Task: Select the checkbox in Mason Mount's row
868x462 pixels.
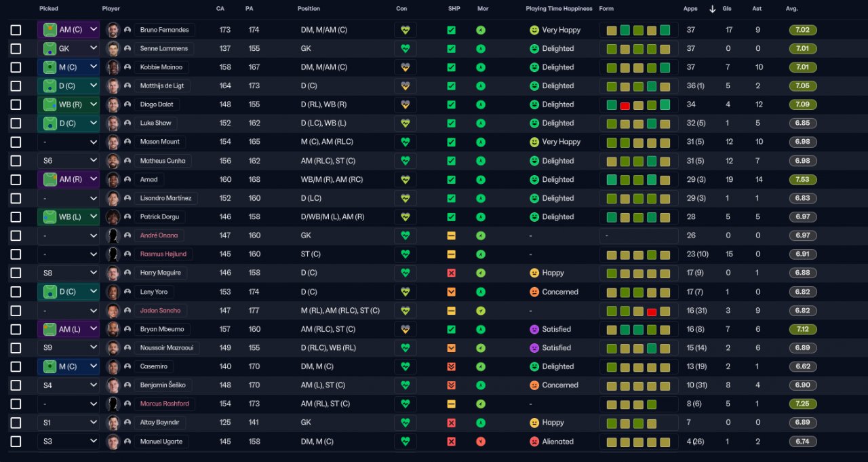Action: click(x=16, y=142)
